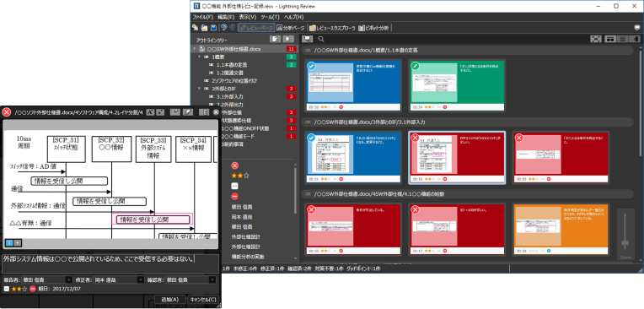Click the pencil edit icon in popup title bar
Viewport: 644px width, 309px height.
pos(188,112)
